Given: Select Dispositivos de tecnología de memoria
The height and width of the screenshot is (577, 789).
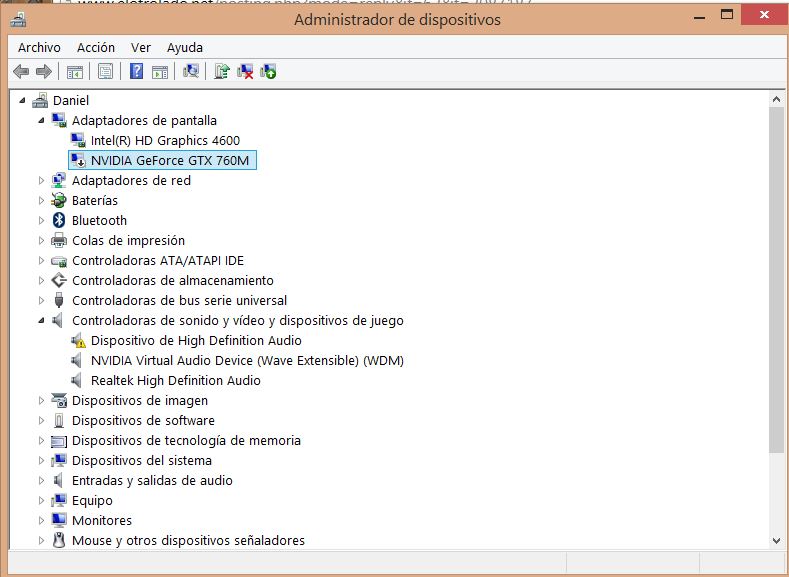Looking at the screenshot, I should coord(186,441).
